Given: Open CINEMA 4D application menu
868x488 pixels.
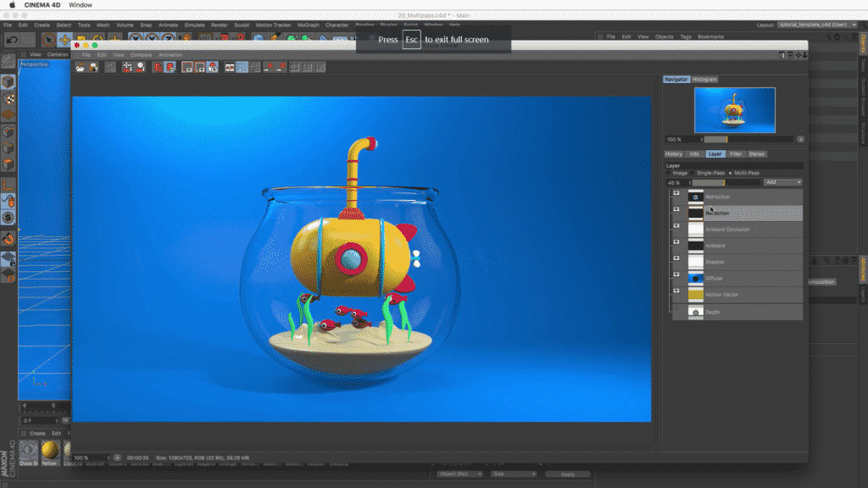Looking at the screenshot, I should tap(42, 5).
